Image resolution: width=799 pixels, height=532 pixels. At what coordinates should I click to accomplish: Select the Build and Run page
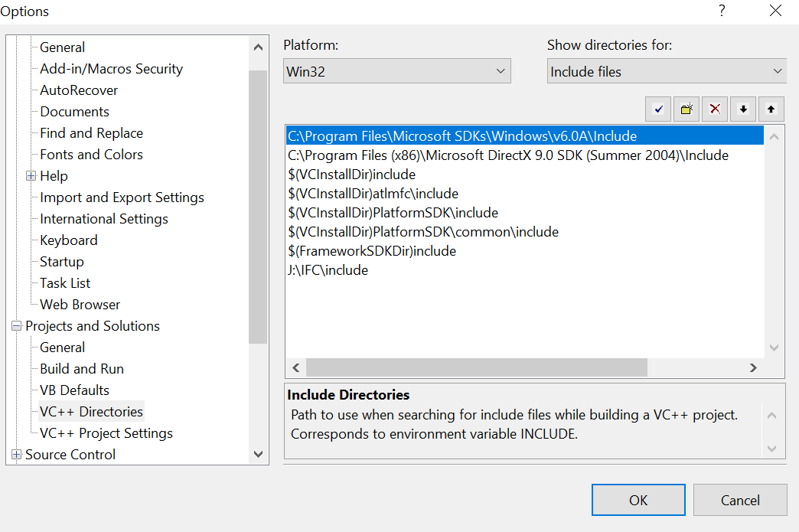tap(82, 369)
